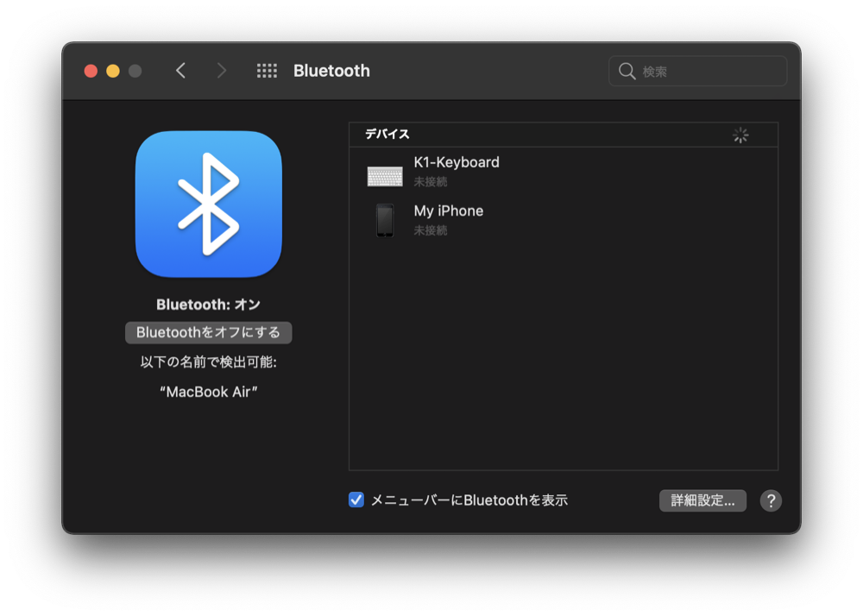
Task: Click Bluetoothをオフにする button
Action: [x=209, y=332]
